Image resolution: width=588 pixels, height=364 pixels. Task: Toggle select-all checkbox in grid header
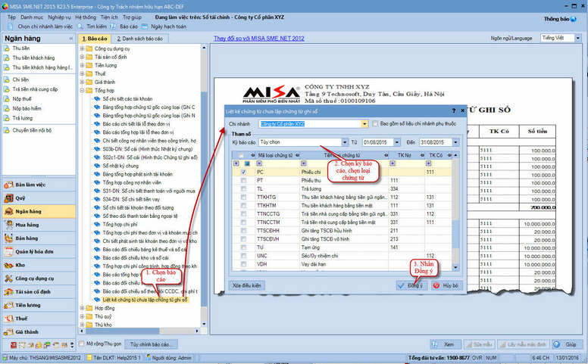tap(241, 155)
